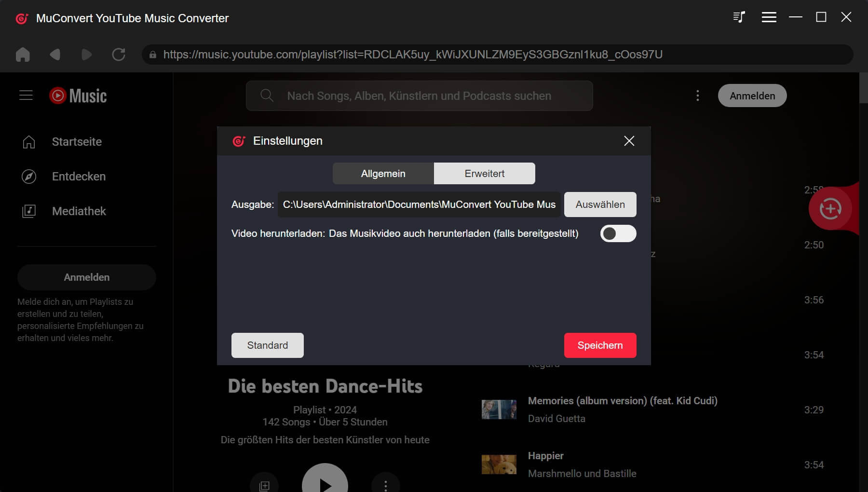
Task: Click the Die besten Dance-Hits title
Action: tap(325, 386)
